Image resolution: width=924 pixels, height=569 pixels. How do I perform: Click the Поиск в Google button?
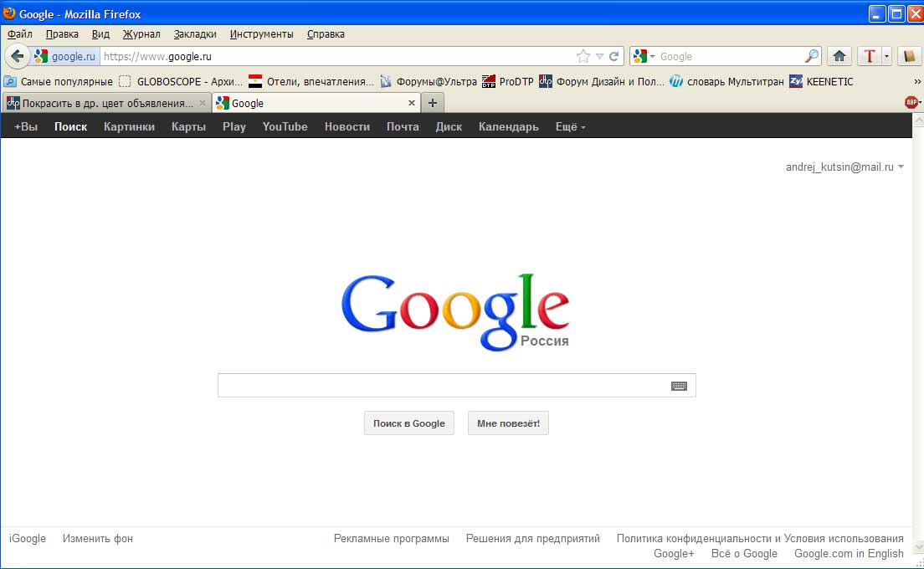point(409,423)
